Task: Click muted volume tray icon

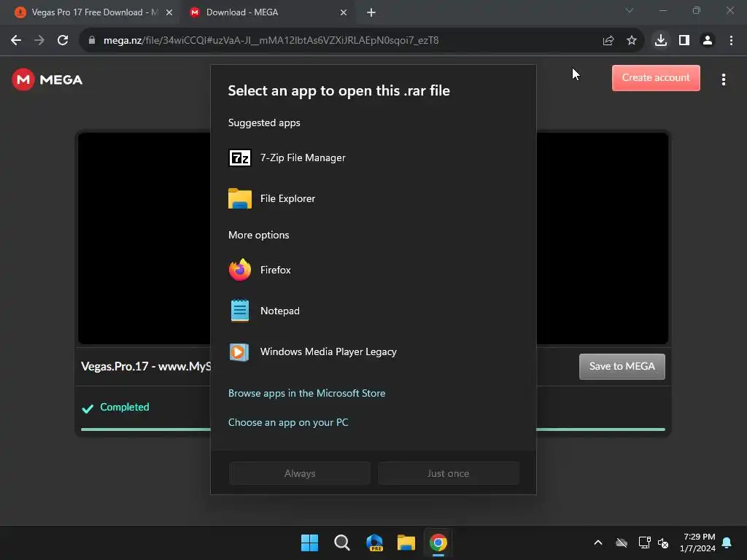Action: pos(663,542)
